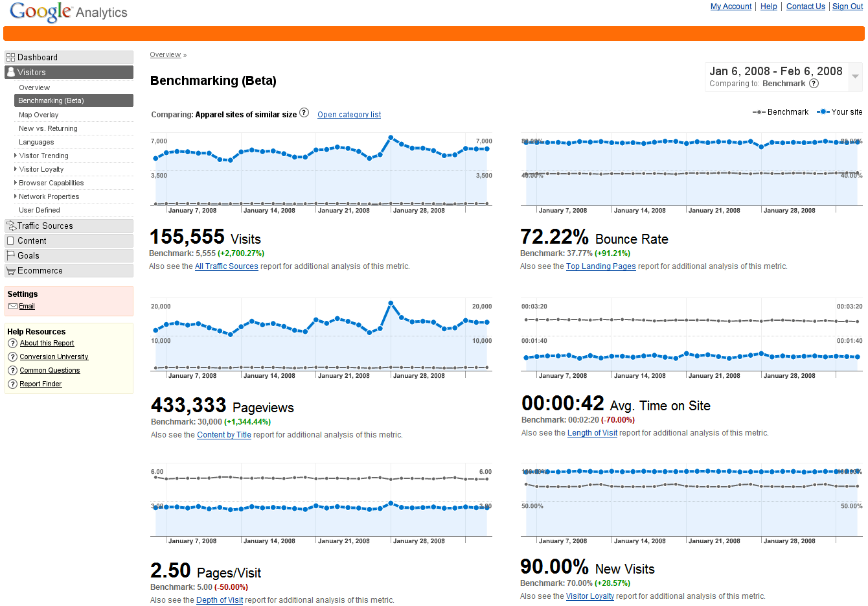Click the Contact Us link
Screen dimensions: 868x606
pyautogui.click(x=806, y=6)
